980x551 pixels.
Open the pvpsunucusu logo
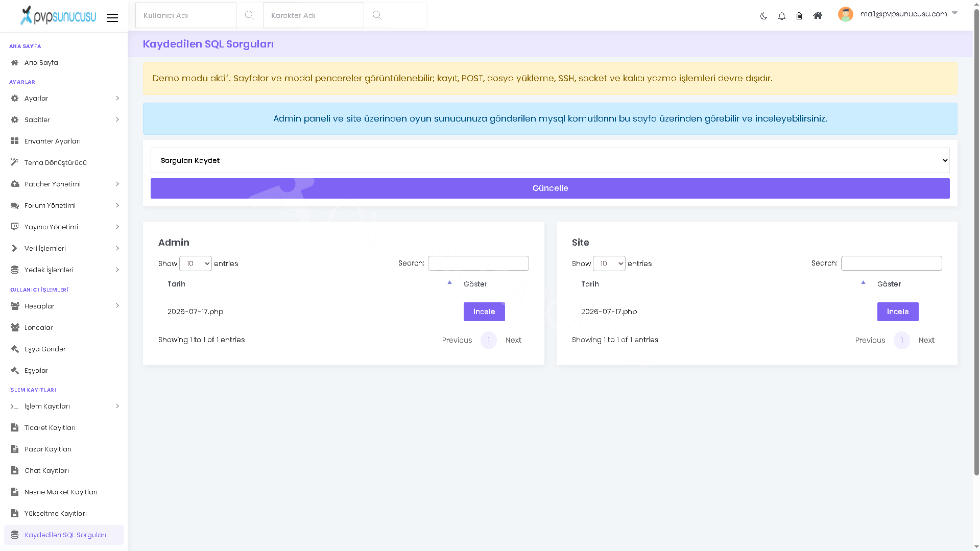pos(58,15)
